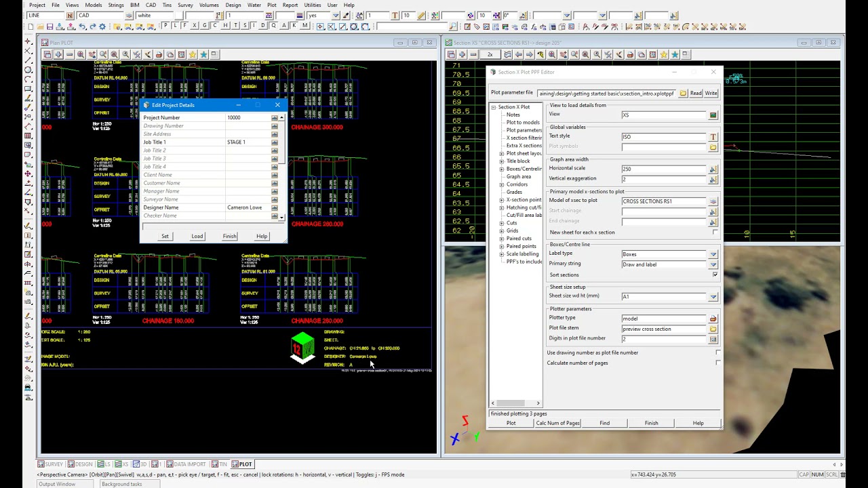The width and height of the screenshot is (868, 488).
Task: Click the Digits in plot file number calculator icon
Action: point(713,339)
